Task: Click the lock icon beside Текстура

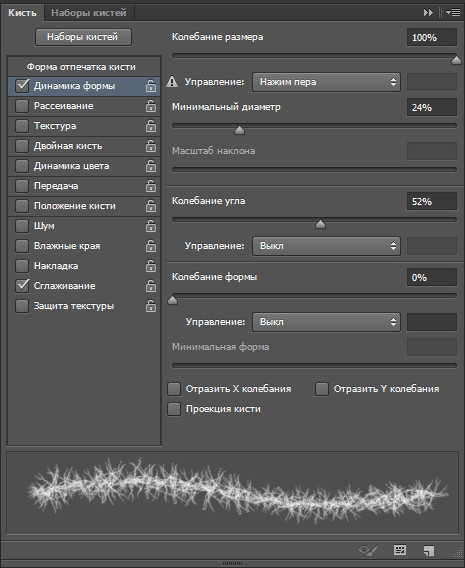Action: click(x=151, y=126)
